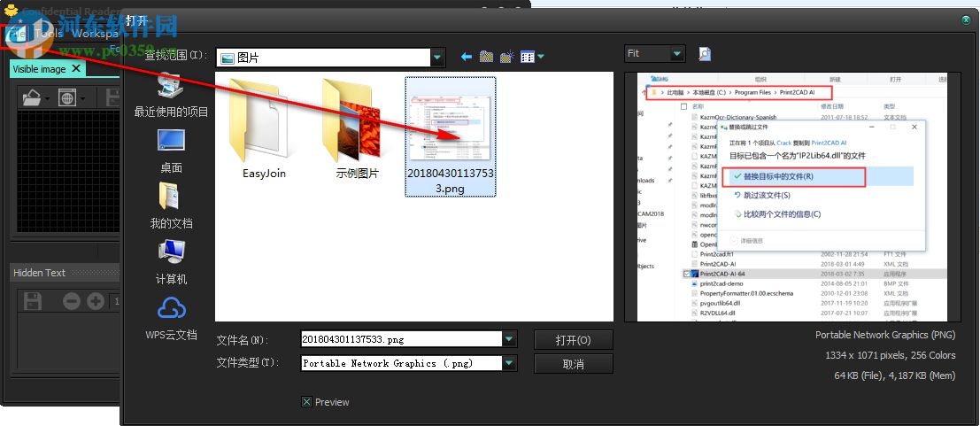Screen dimensions: 980x426
Task: Select 最近使用的项目 in the places bar
Action: click(171, 95)
